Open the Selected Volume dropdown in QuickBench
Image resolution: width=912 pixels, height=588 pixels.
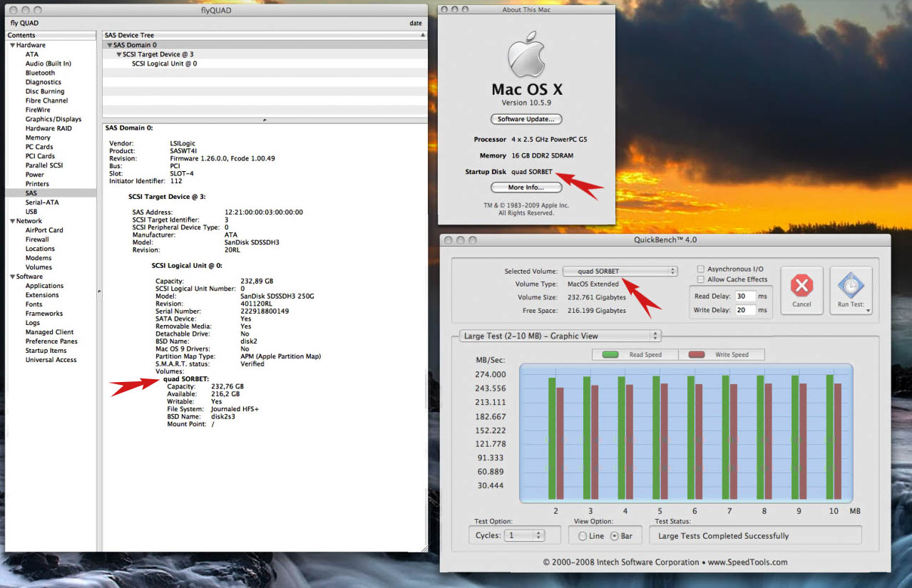[x=620, y=272]
